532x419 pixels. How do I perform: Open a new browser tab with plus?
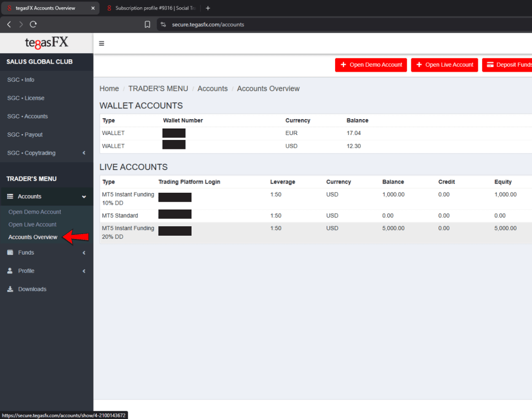point(208,8)
